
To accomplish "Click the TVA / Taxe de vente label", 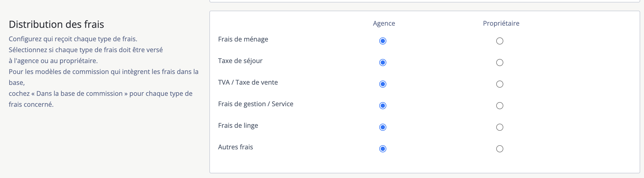I will (x=248, y=82).
